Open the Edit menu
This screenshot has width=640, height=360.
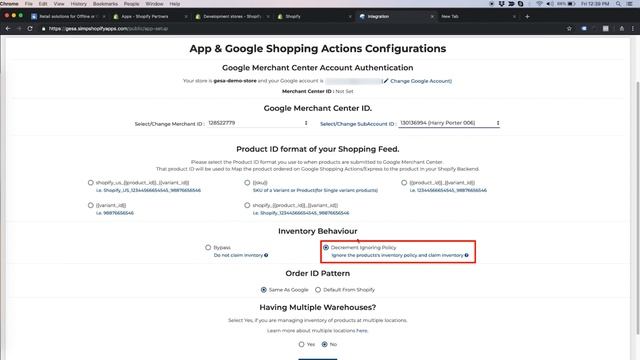pyautogui.click(x=43, y=4)
